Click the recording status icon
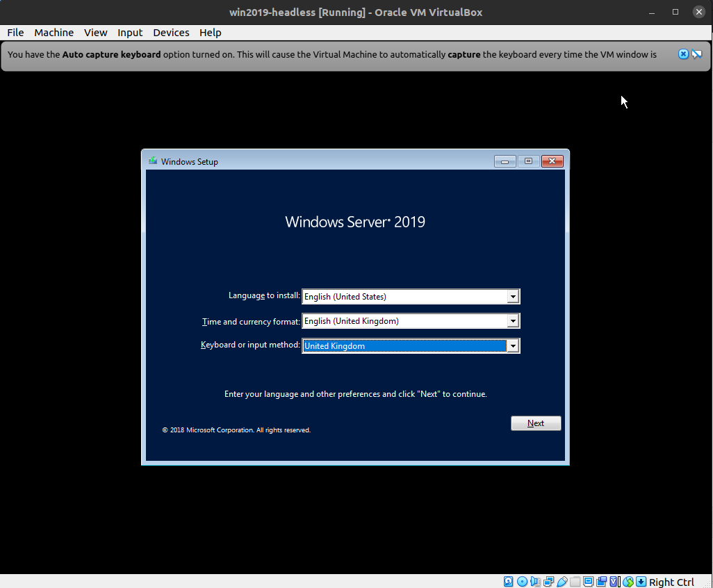Image resolution: width=713 pixels, height=588 pixels. [x=602, y=582]
